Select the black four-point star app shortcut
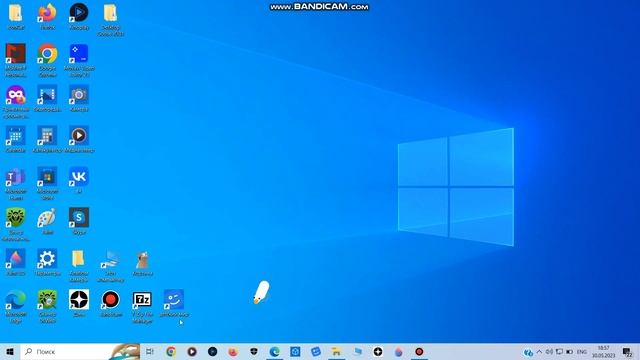This screenshot has height=360, width=640. (79, 303)
